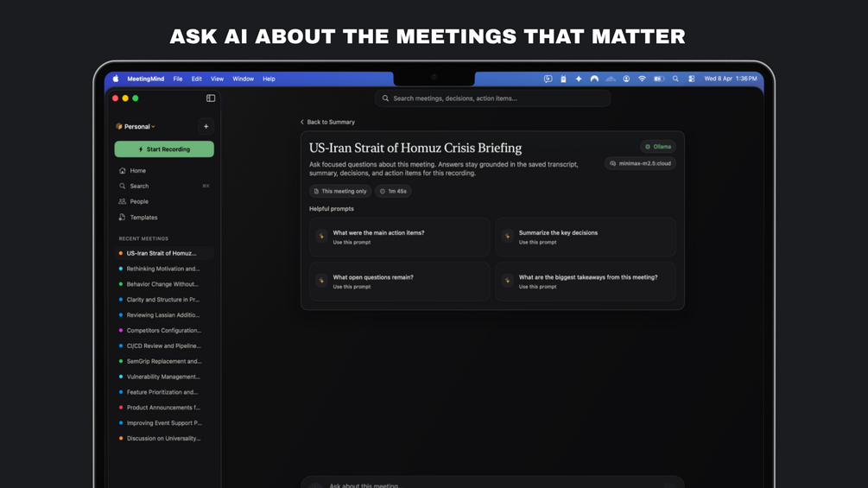Open the People section

tap(164, 201)
